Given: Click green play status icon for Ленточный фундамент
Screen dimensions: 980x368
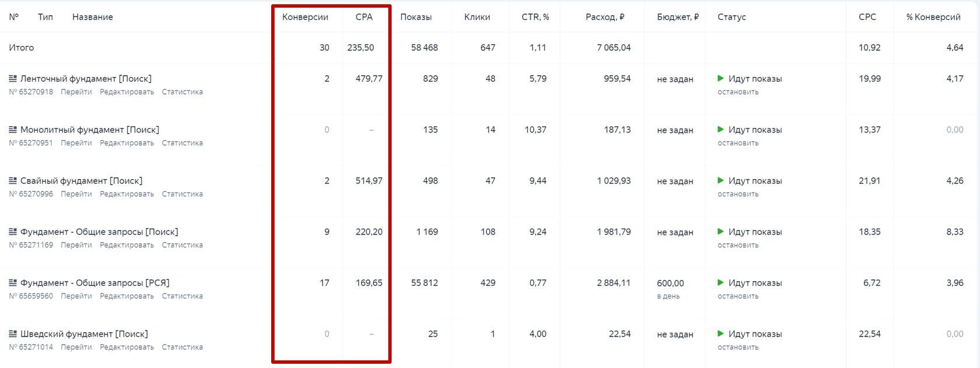Looking at the screenshot, I should point(721,78).
